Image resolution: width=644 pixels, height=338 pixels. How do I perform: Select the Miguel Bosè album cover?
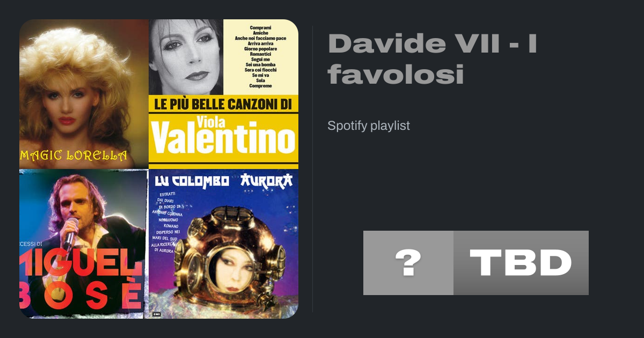(84, 244)
